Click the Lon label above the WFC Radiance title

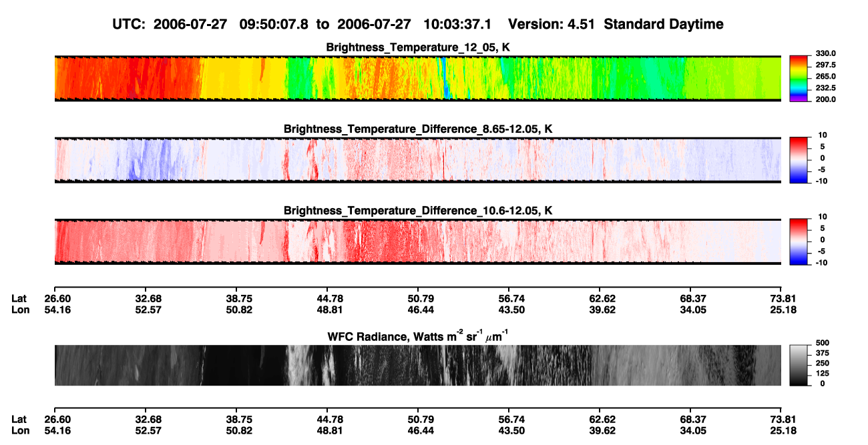click(x=19, y=310)
